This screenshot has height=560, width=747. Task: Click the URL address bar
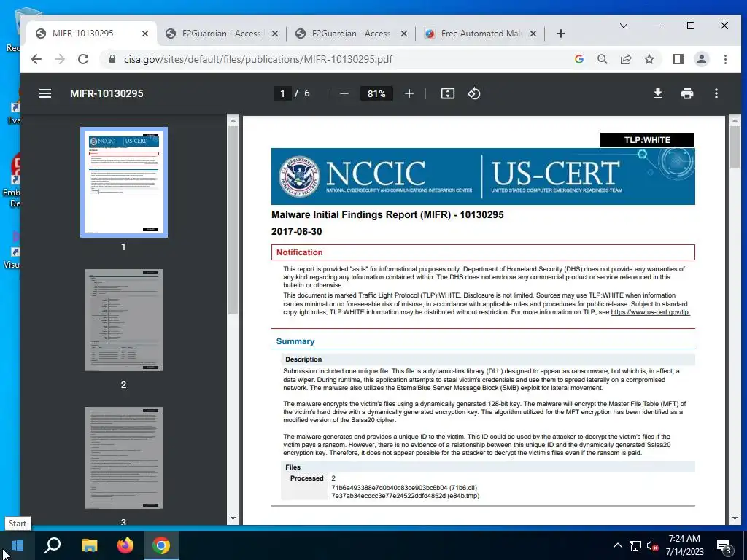coord(333,59)
